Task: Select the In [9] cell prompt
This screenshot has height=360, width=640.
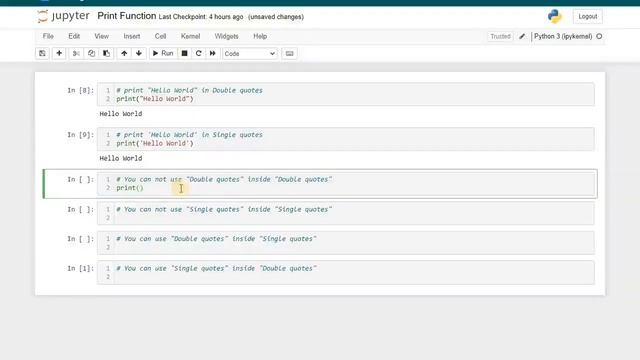Action: (80, 135)
